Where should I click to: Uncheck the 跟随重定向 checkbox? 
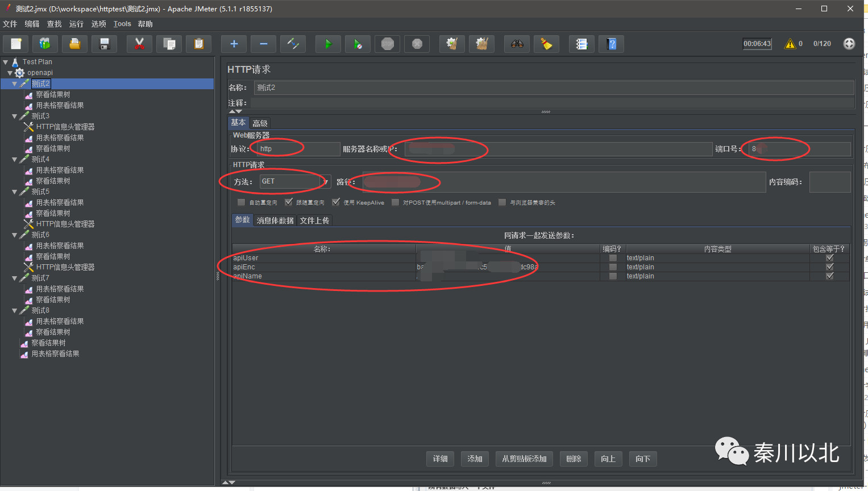[288, 202]
